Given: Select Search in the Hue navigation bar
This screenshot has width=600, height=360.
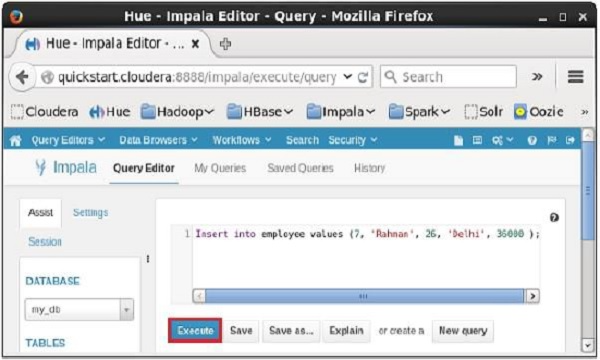Looking at the screenshot, I should 302,140.
